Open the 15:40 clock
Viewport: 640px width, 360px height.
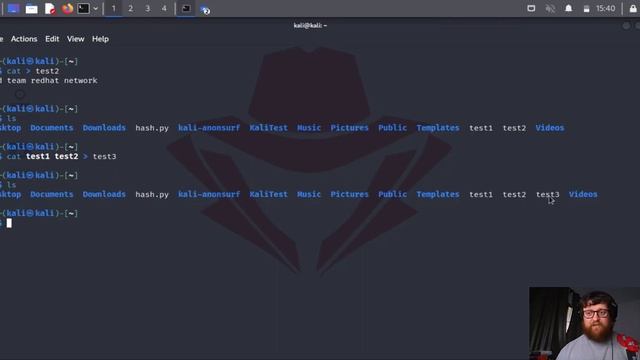pyautogui.click(x=606, y=9)
